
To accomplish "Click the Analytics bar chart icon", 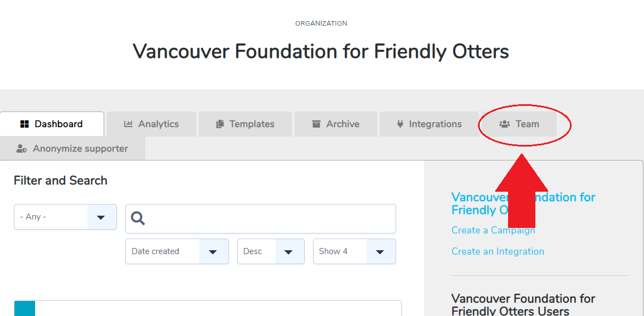I will (129, 124).
